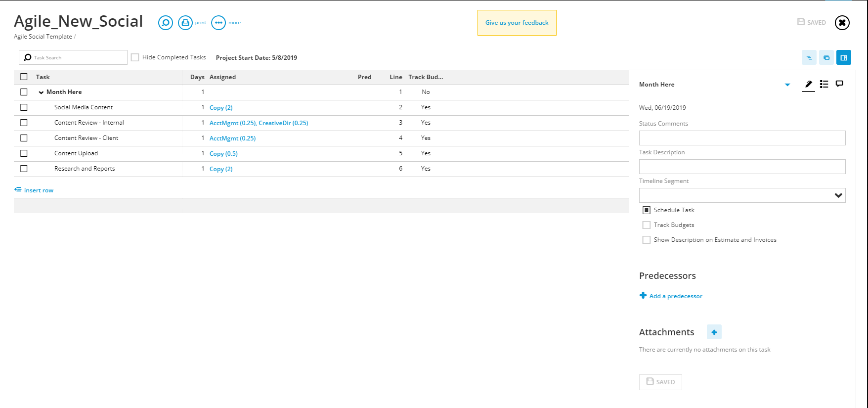Open the Copy (0.5) assignment link
This screenshot has width=868, height=408.
click(x=223, y=154)
